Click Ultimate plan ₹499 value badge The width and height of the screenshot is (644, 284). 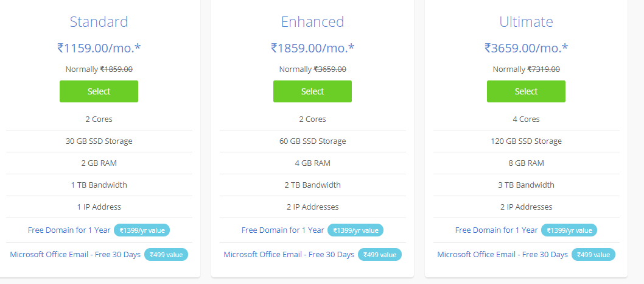point(593,254)
